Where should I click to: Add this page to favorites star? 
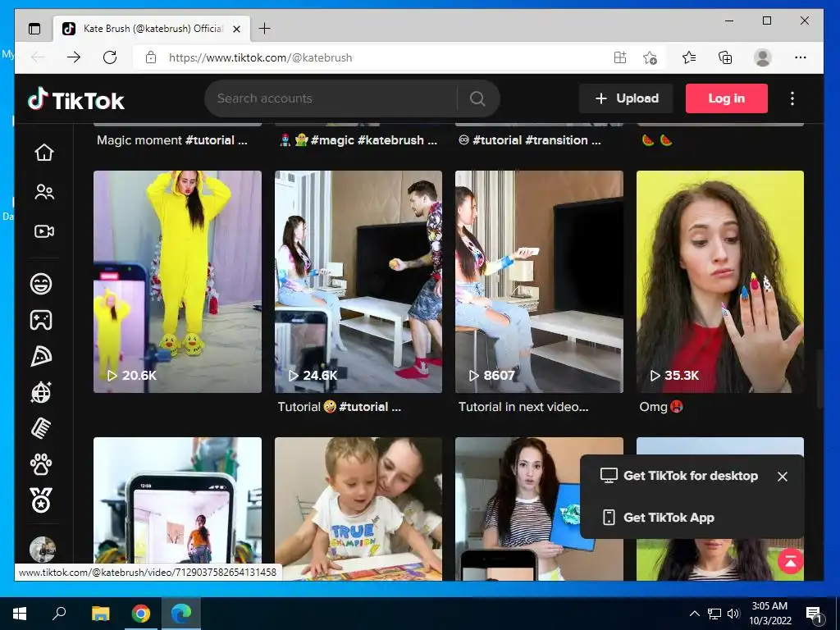[650, 57]
